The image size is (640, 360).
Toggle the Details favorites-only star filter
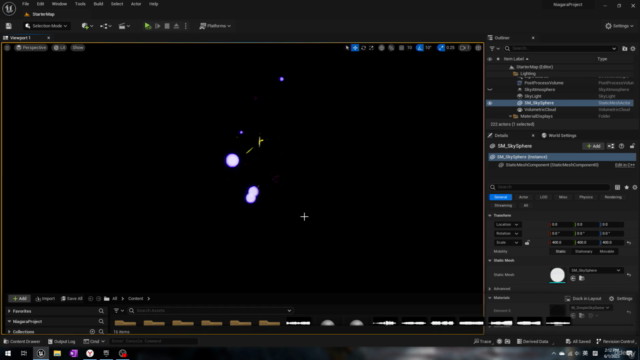(x=627, y=187)
